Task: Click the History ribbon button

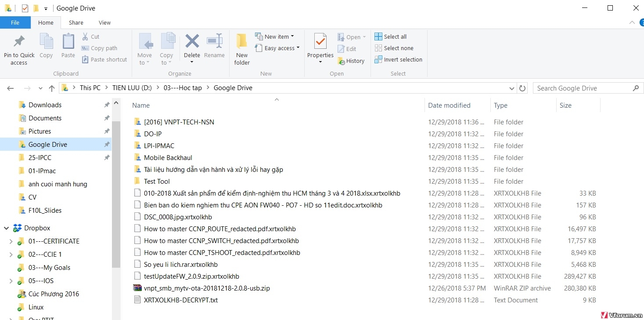Action: pyautogui.click(x=351, y=61)
